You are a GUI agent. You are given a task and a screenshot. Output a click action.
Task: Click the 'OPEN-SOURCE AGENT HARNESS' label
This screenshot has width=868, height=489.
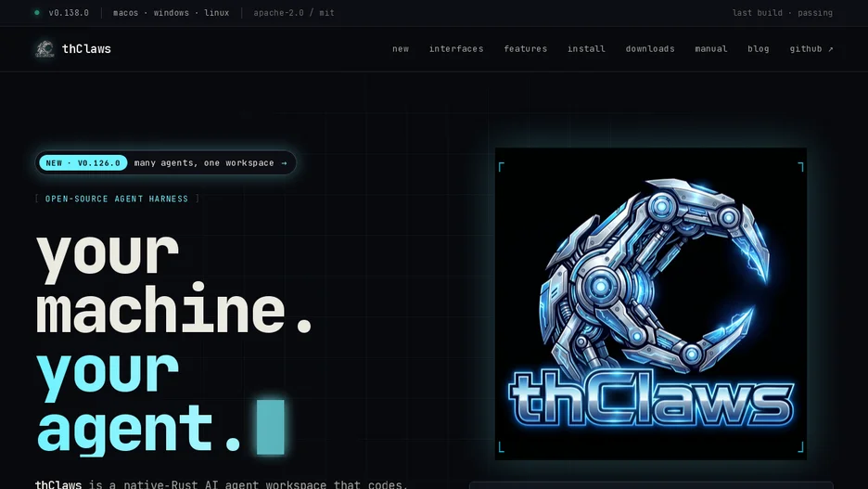pos(117,199)
